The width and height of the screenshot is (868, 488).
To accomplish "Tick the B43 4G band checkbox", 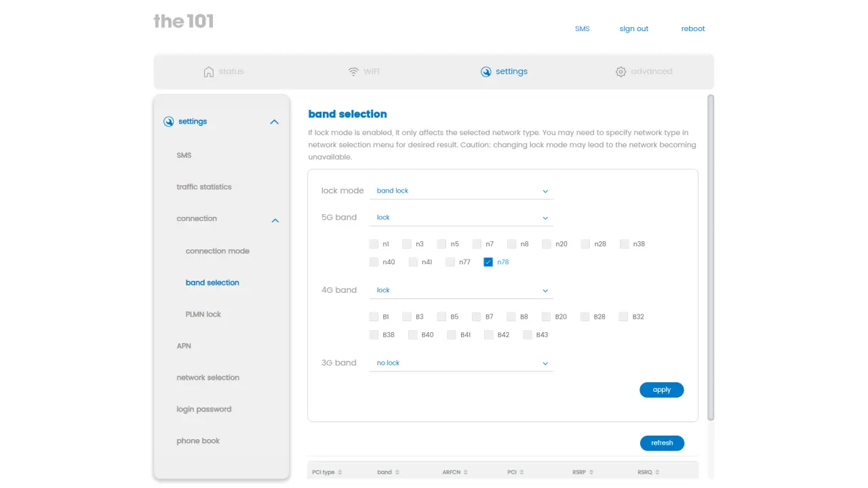I will (x=528, y=335).
